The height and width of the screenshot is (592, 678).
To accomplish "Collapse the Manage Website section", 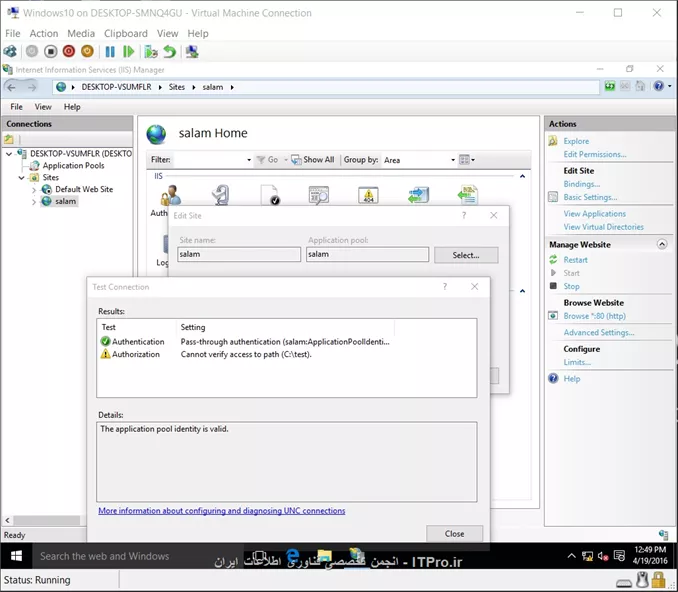I will tap(662, 244).
